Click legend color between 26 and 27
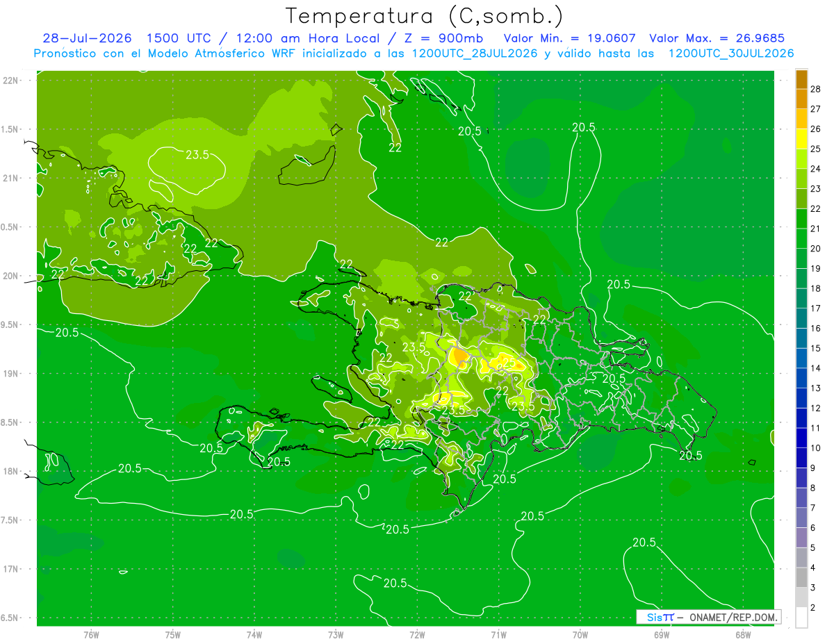 tap(802, 119)
